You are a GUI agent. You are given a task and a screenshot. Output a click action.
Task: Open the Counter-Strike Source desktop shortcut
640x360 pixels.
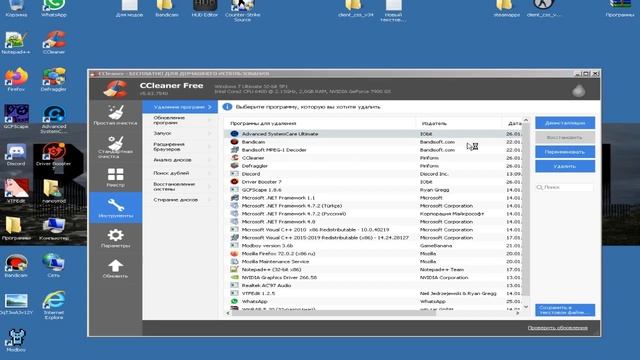pyautogui.click(x=242, y=10)
